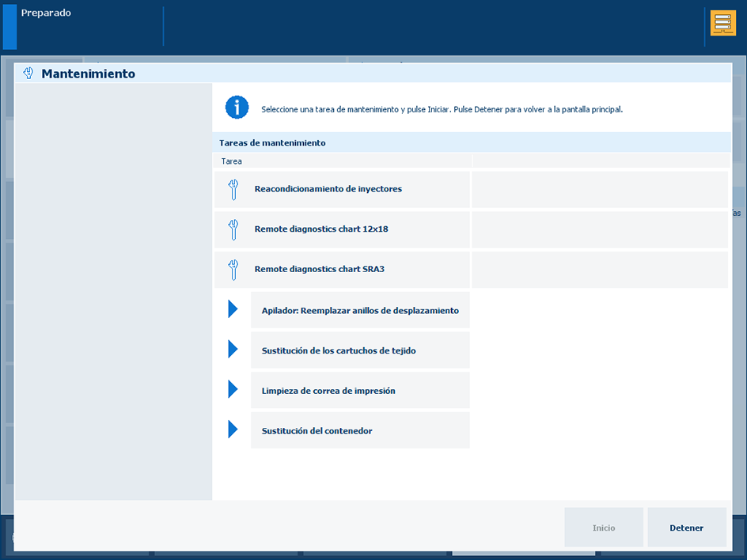
Task: Click the blue information icon
Action: pos(237,107)
